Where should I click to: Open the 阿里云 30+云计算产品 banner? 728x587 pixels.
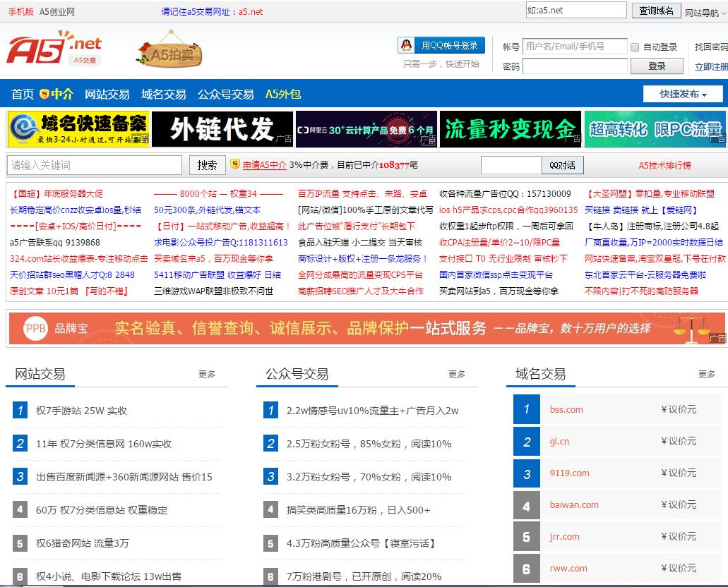[366, 129]
